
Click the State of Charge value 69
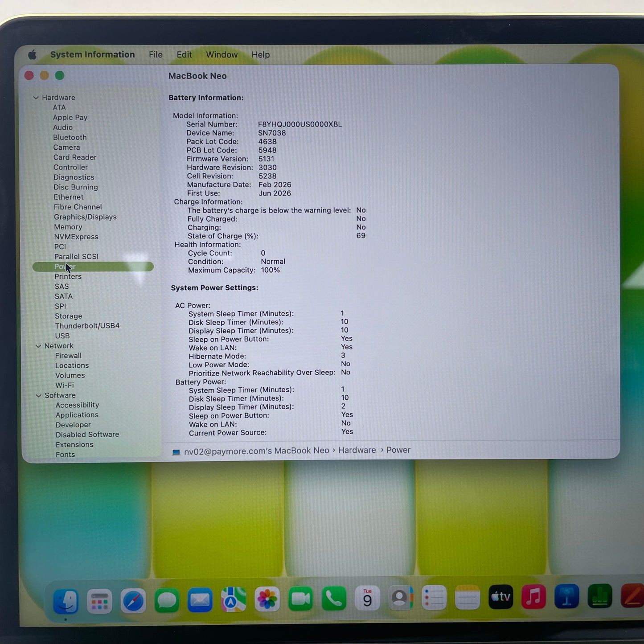[x=361, y=236]
